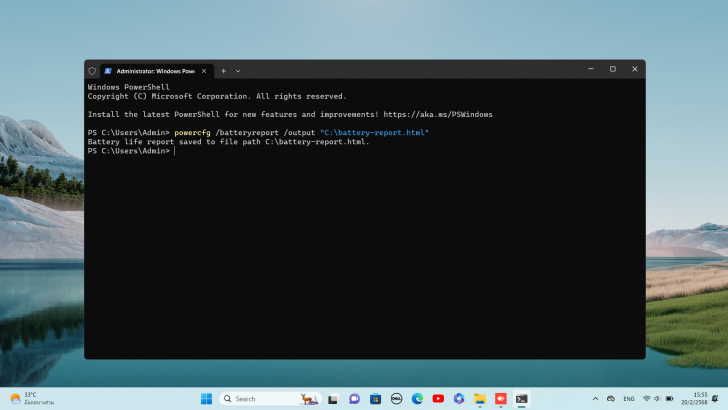Open the Windows Start menu
Viewport: 728px width, 410px height.
pos(206,398)
